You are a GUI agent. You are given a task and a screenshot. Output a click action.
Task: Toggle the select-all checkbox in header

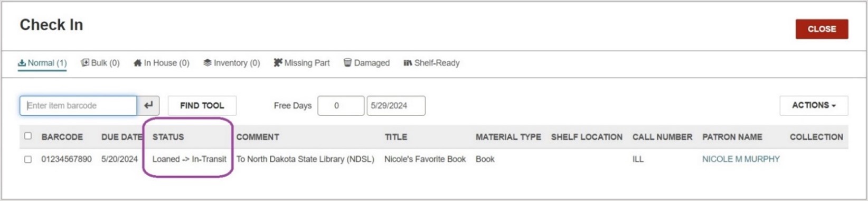click(28, 136)
